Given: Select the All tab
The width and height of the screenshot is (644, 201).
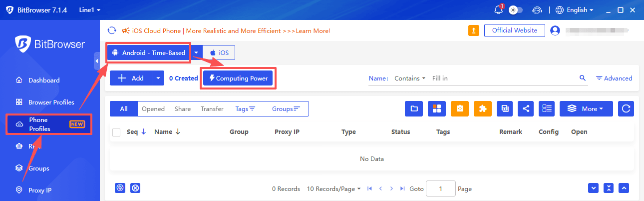Looking at the screenshot, I should (124, 108).
